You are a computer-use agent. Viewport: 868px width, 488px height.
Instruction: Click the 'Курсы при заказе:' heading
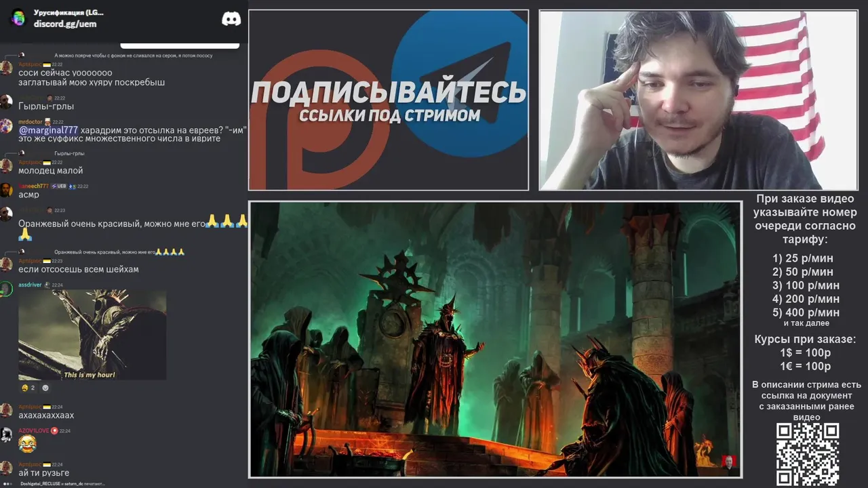point(806,340)
